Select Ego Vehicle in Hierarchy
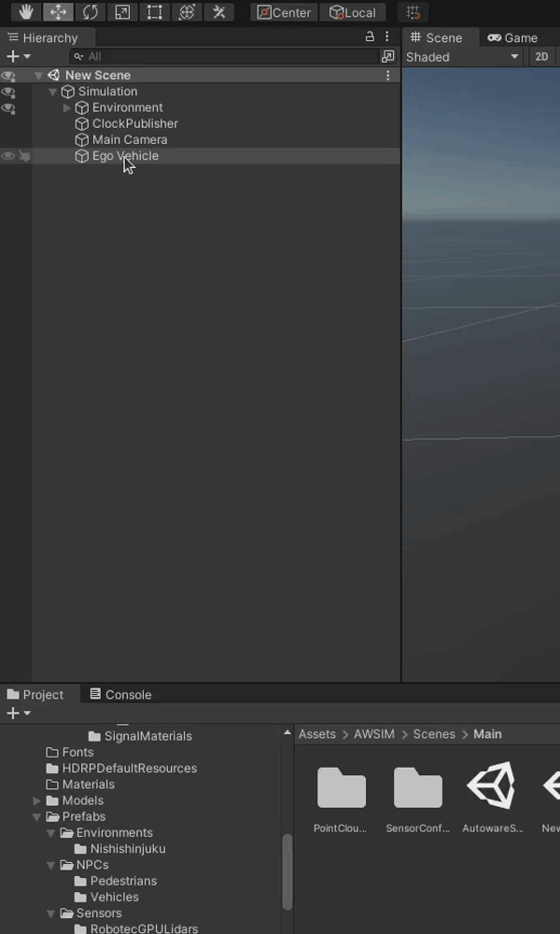Image resolution: width=560 pixels, height=934 pixels. point(125,155)
